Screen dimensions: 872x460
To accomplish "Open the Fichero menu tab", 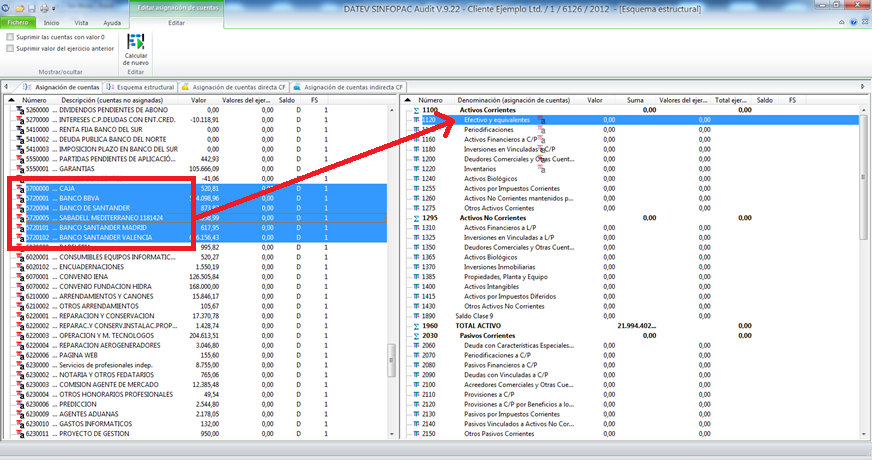I will point(18,23).
